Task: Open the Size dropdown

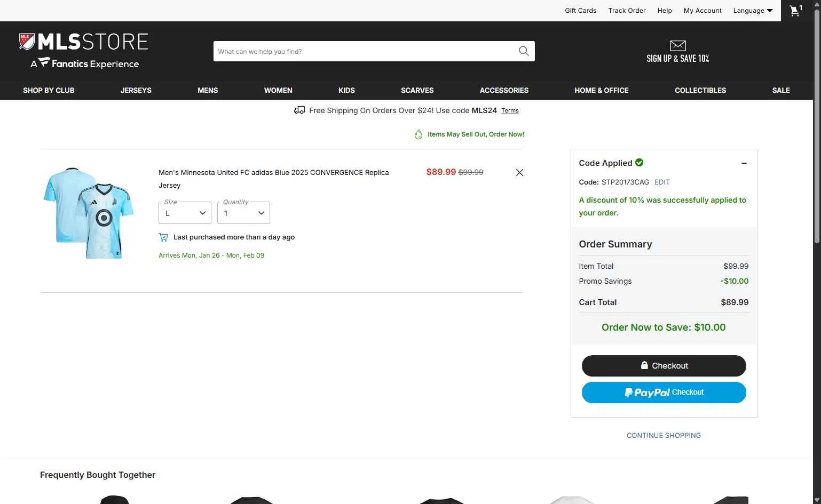Action: tap(185, 213)
